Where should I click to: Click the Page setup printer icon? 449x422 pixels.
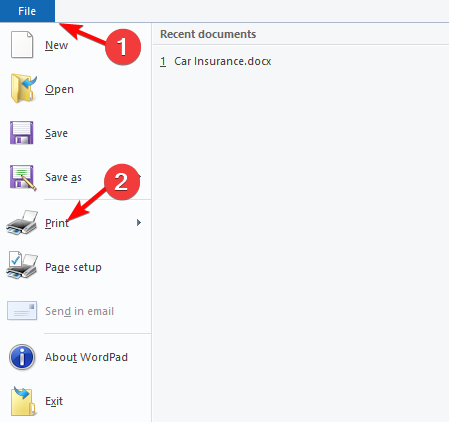pyautogui.click(x=22, y=266)
